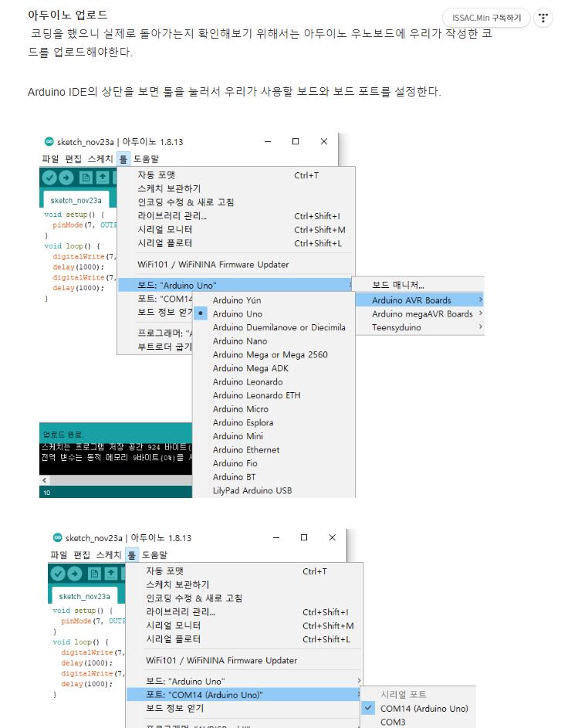Click the Verify checkmark icon in upper Arduino window
561x728 pixels.
50,178
